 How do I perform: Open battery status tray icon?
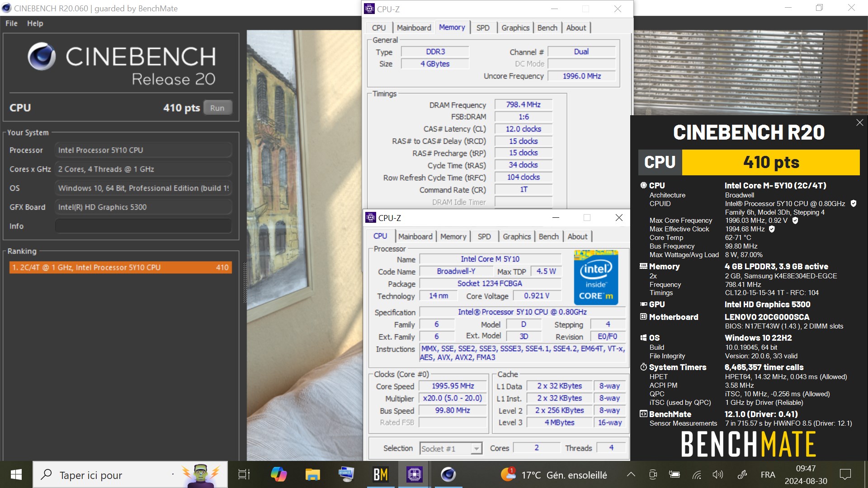point(675,474)
